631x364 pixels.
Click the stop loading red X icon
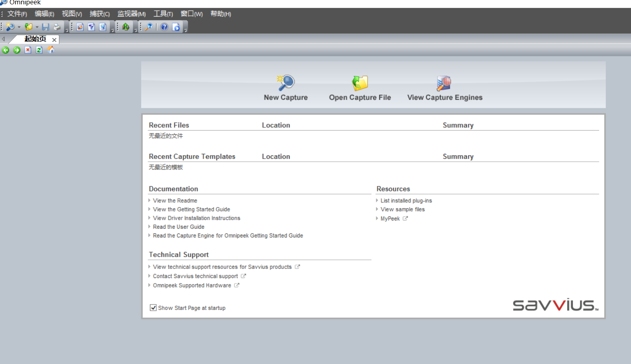point(28,50)
